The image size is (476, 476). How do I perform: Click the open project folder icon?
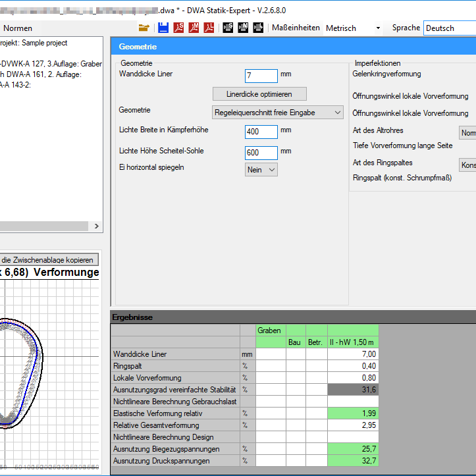(144, 28)
